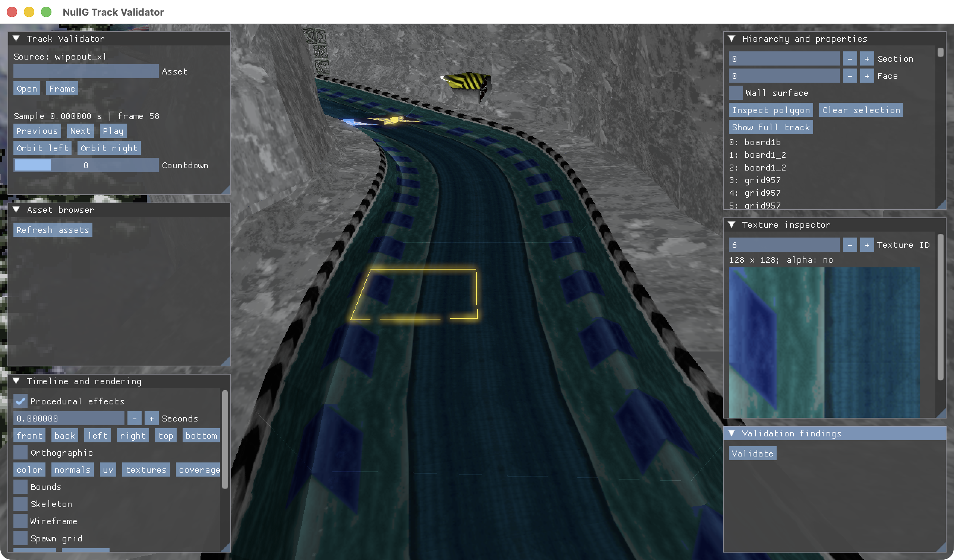Click Clear selection button
Viewport: 954px width, 560px height.
pyautogui.click(x=861, y=110)
